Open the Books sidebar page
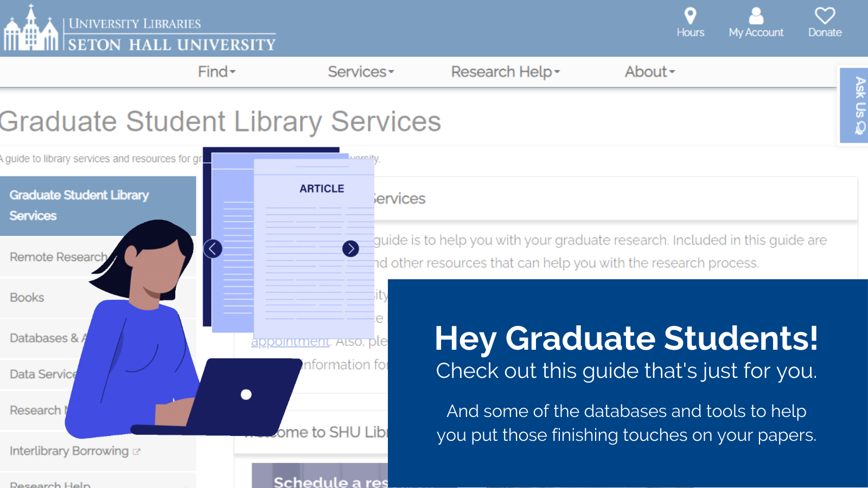This screenshot has height=488, width=868. point(98,298)
